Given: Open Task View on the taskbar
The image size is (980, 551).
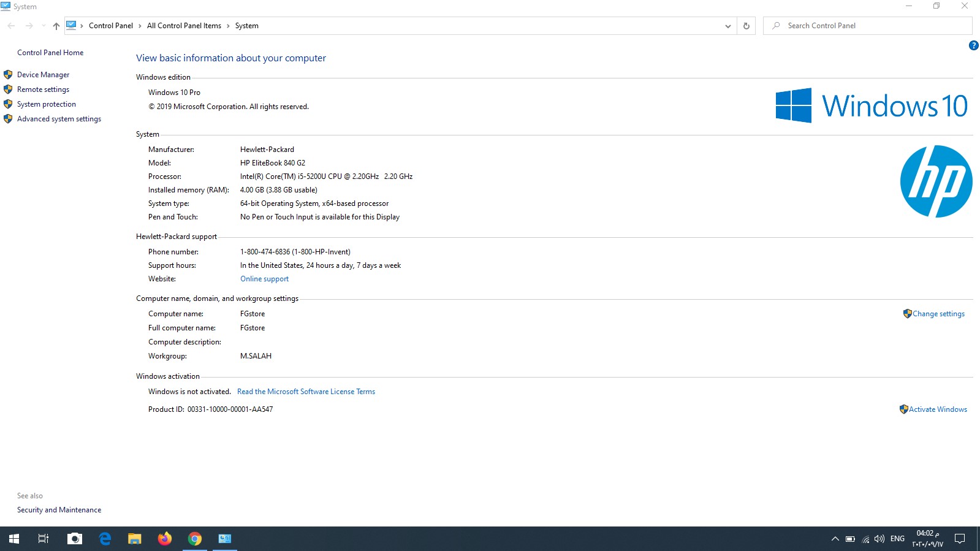Looking at the screenshot, I should 44,539.
